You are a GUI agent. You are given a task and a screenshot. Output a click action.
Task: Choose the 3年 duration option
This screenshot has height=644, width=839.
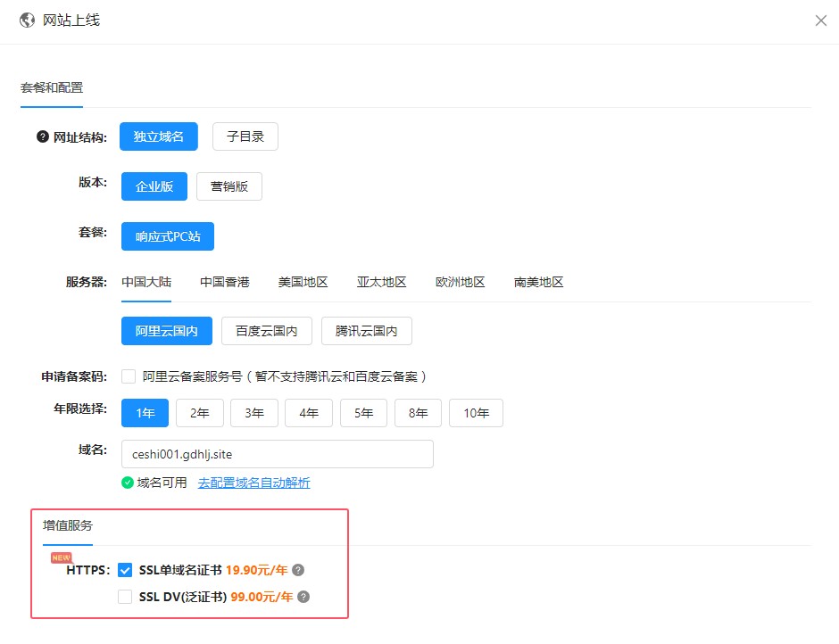click(254, 413)
